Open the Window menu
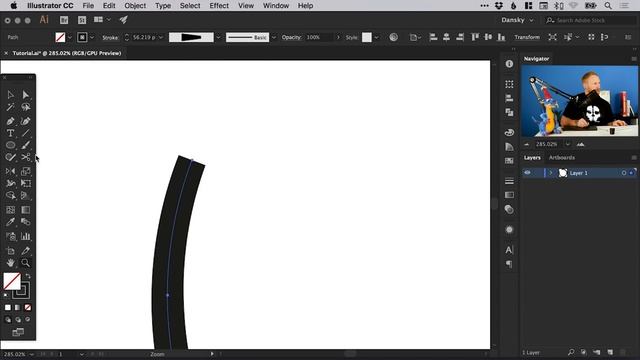 (x=276, y=6)
